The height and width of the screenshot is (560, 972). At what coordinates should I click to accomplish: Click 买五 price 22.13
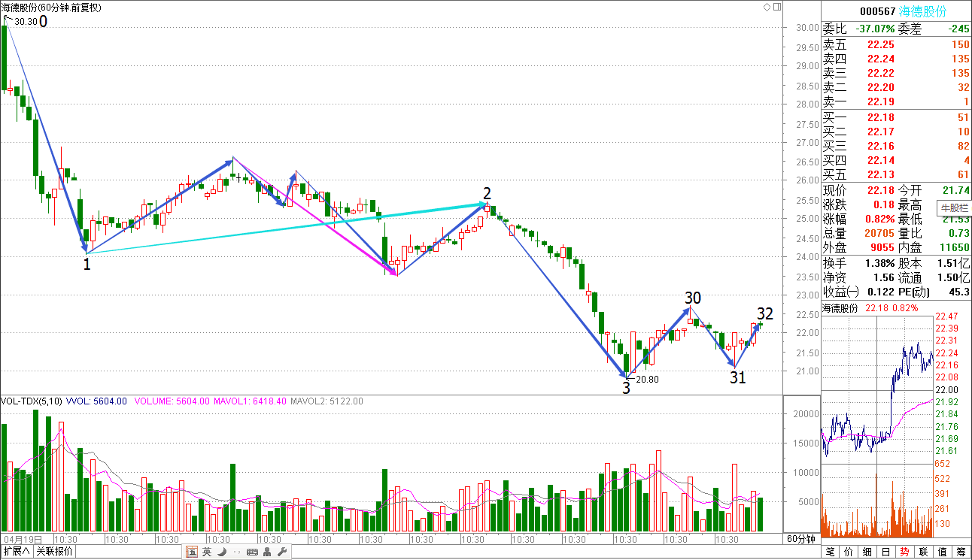pos(881,174)
